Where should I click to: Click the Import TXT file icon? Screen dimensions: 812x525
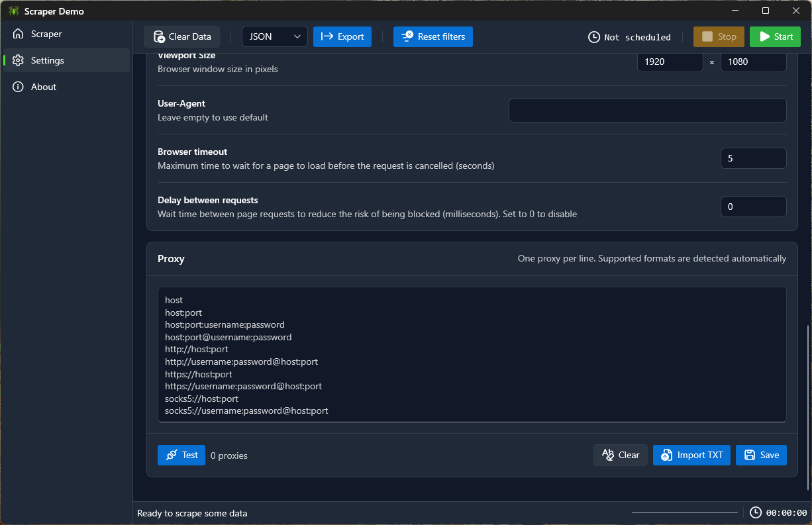click(x=667, y=455)
